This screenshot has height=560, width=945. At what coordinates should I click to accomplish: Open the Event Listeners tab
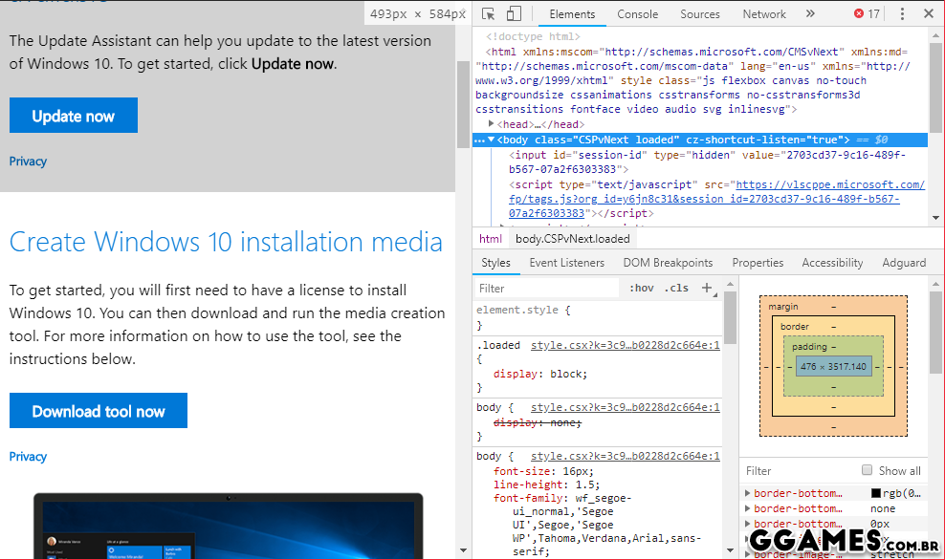[566, 263]
